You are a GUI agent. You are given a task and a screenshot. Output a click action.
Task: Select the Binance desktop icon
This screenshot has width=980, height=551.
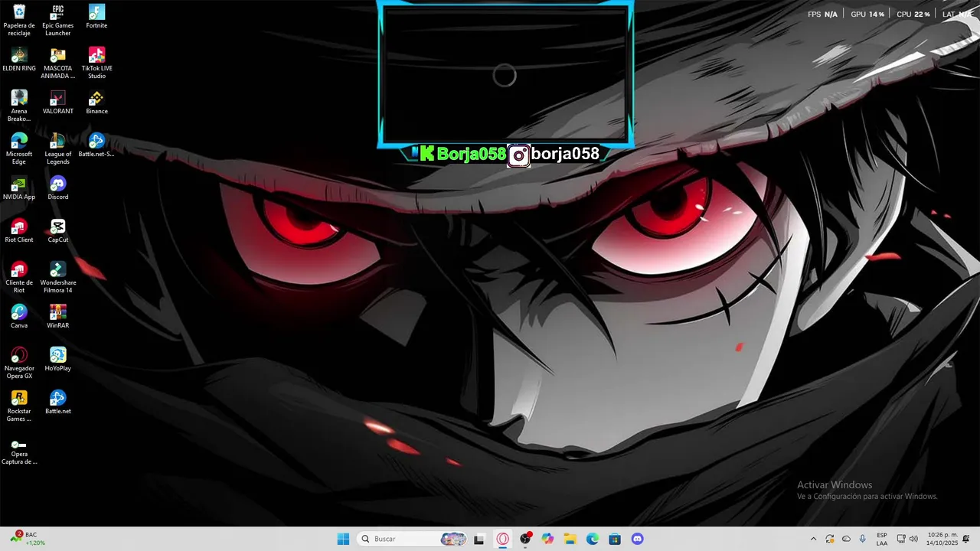[96, 102]
